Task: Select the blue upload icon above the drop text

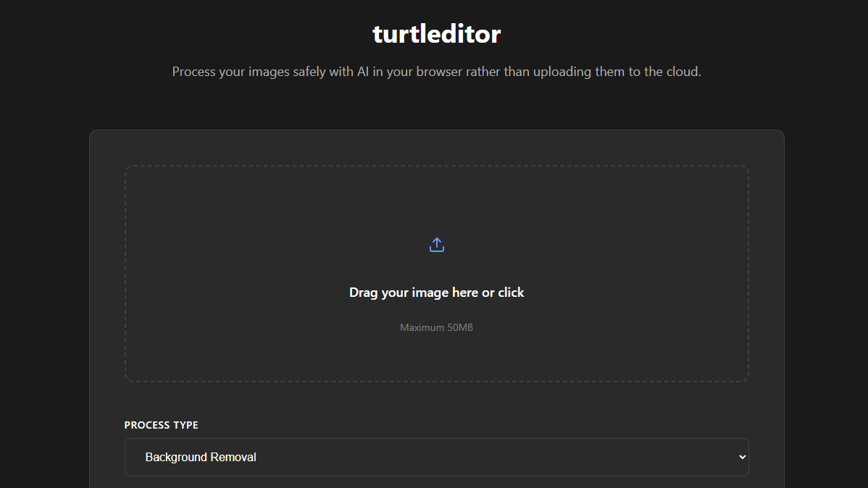Action: pos(436,244)
